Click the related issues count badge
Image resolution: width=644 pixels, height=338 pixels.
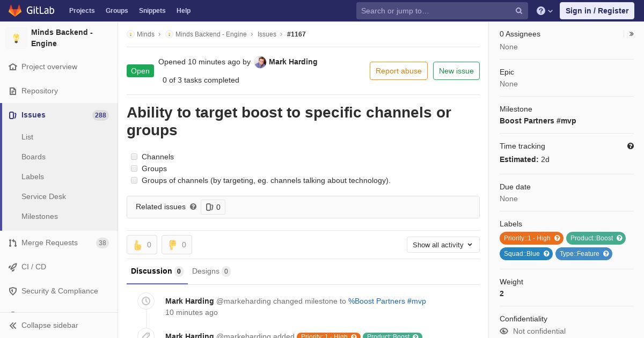(213, 207)
